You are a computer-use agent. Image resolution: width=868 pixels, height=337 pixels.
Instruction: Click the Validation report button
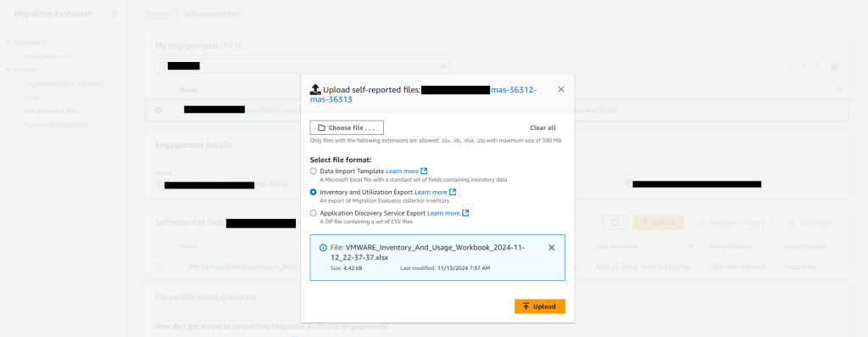pyautogui.click(x=731, y=222)
